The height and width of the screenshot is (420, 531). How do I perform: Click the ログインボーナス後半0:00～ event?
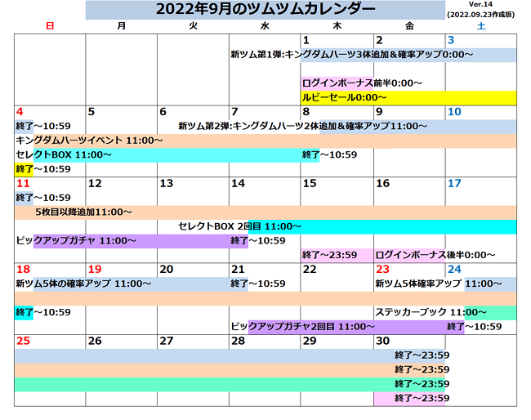pos(435,255)
